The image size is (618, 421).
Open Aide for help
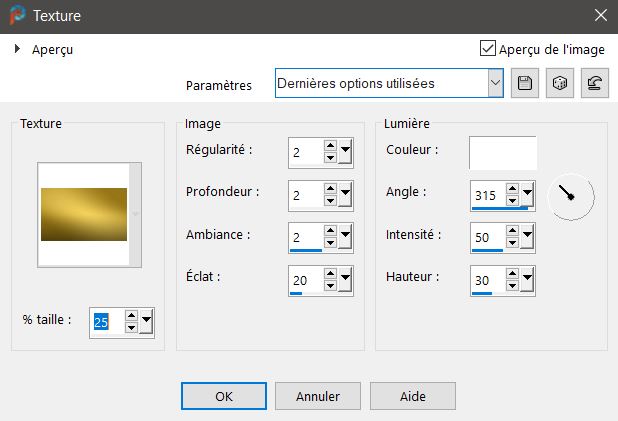pyautogui.click(x=412, y=396)
